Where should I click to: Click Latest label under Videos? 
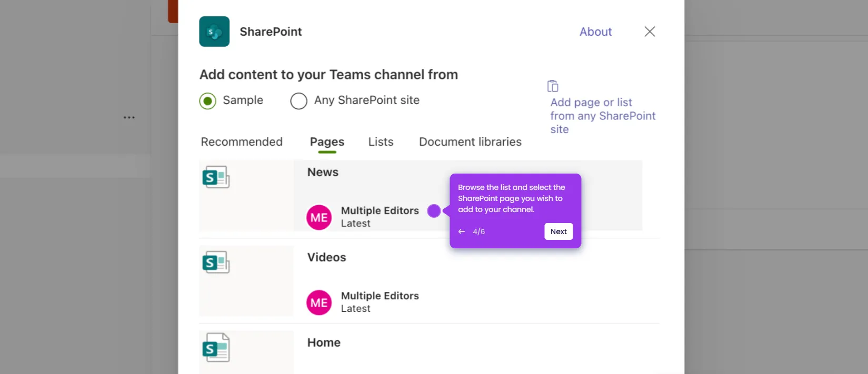click(355, 309)
